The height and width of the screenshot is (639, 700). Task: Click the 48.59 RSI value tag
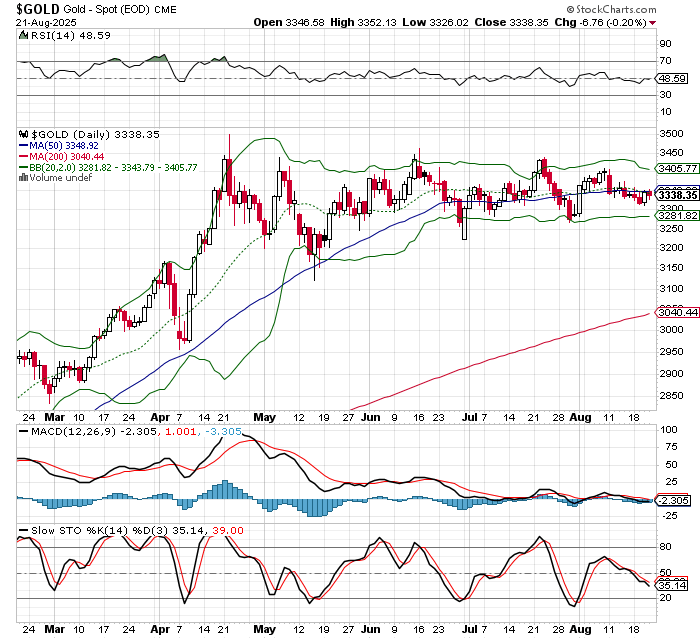[670, 78]
